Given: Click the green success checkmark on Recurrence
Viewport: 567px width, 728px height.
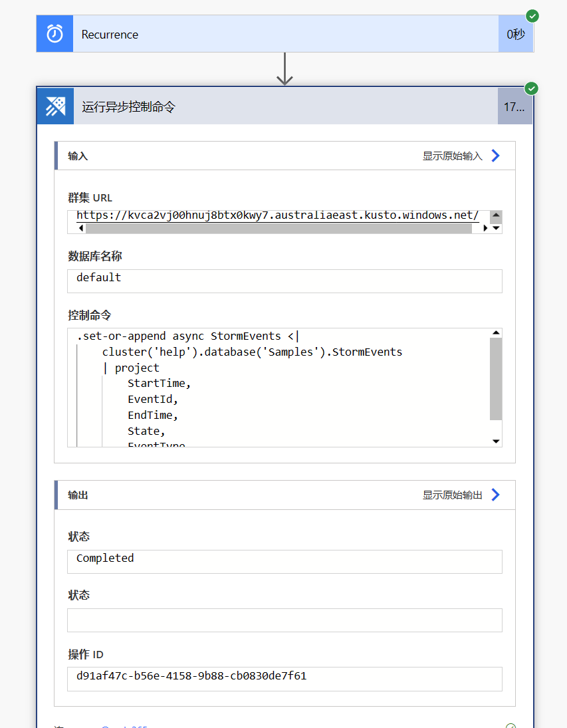Looking at the screenshot, I should point(532,16).
